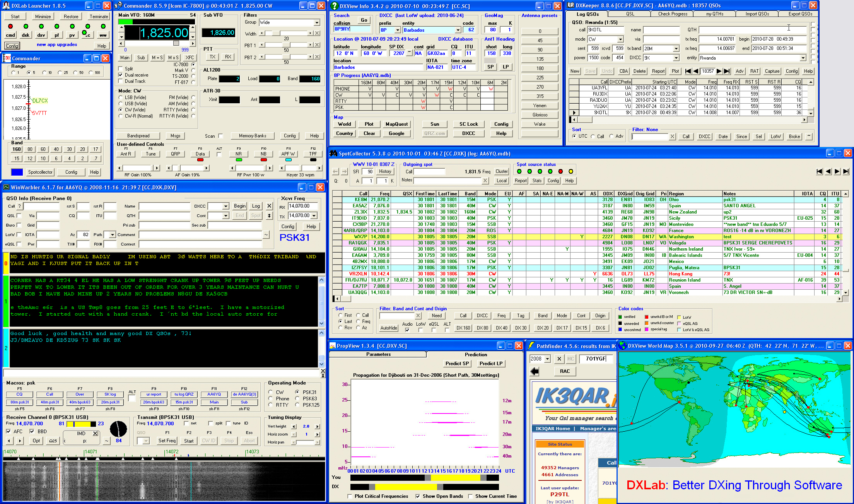Go to first QSO in DXKeeper log

[688, 71]
